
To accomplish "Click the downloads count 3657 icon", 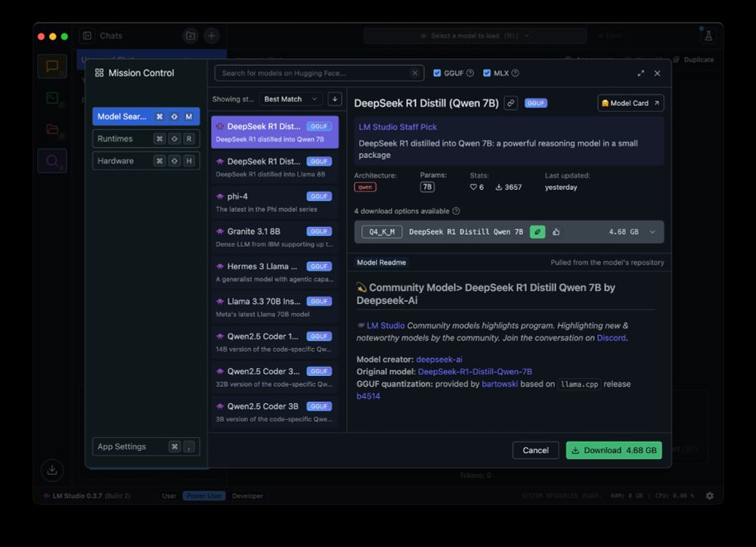I will [x=498, y=187].
